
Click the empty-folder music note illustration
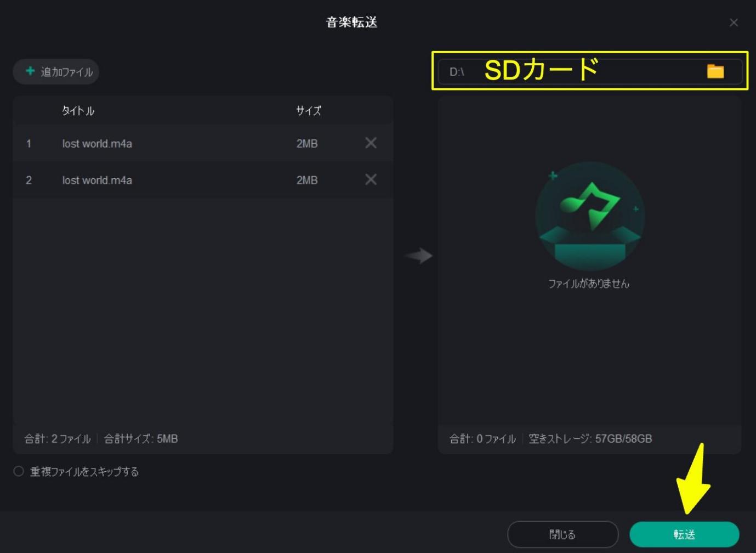[x=590, y=216]
